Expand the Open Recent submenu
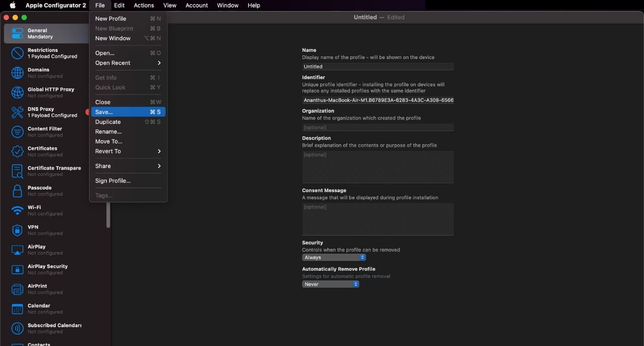Image resolution: width=644 pixels, height=346 pixels. tap(128, 63)
